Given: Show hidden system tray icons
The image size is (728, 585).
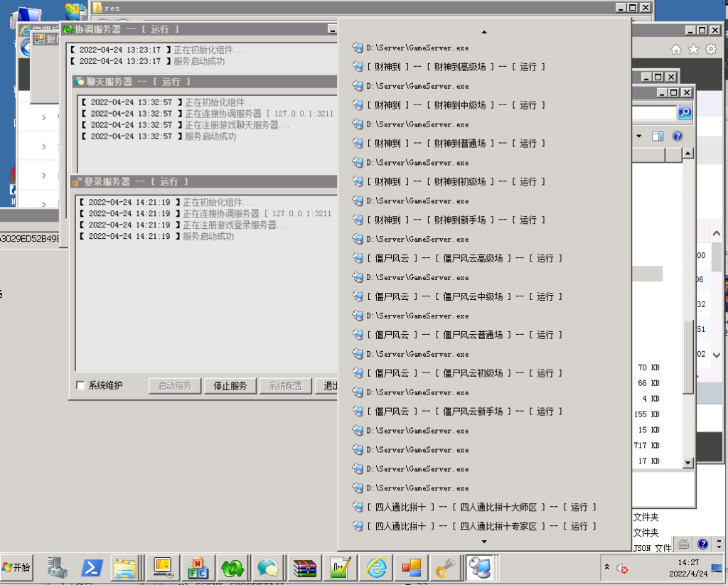Looking at the screenshot, I should 606,567.
